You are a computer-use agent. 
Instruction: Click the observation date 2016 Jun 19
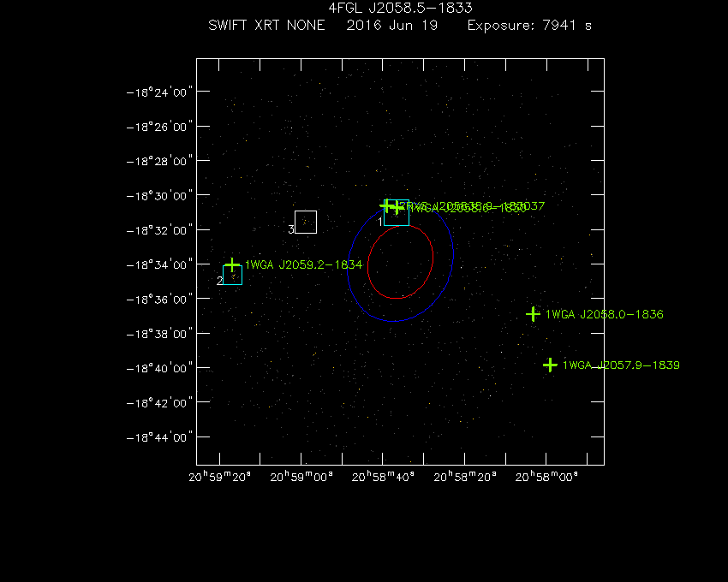click(392, 25)
